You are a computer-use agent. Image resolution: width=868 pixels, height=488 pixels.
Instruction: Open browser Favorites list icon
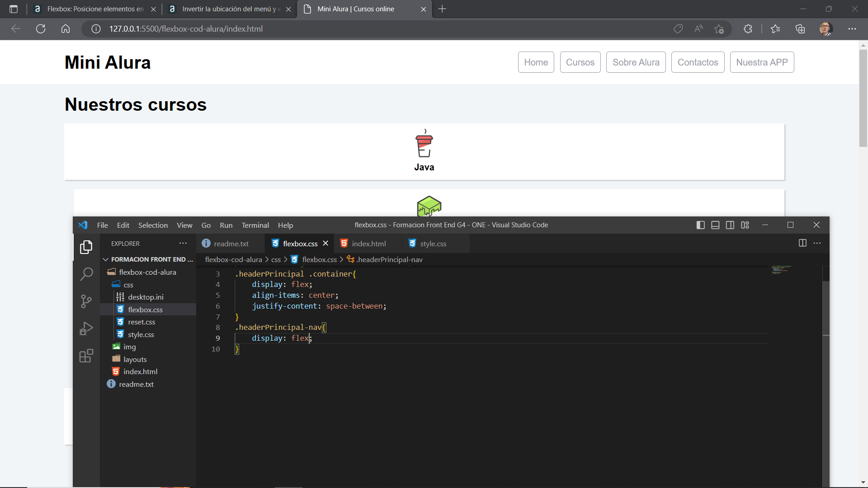776,29
